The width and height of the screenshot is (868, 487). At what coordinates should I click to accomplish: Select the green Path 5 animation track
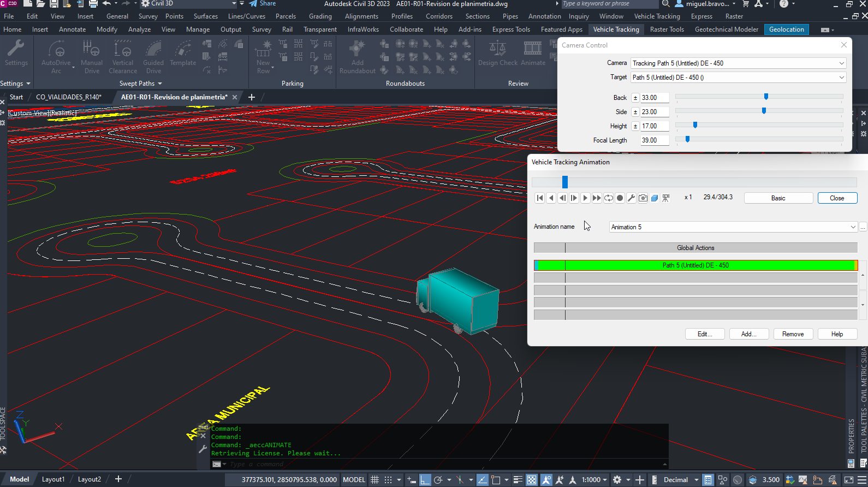click(695, 265)
